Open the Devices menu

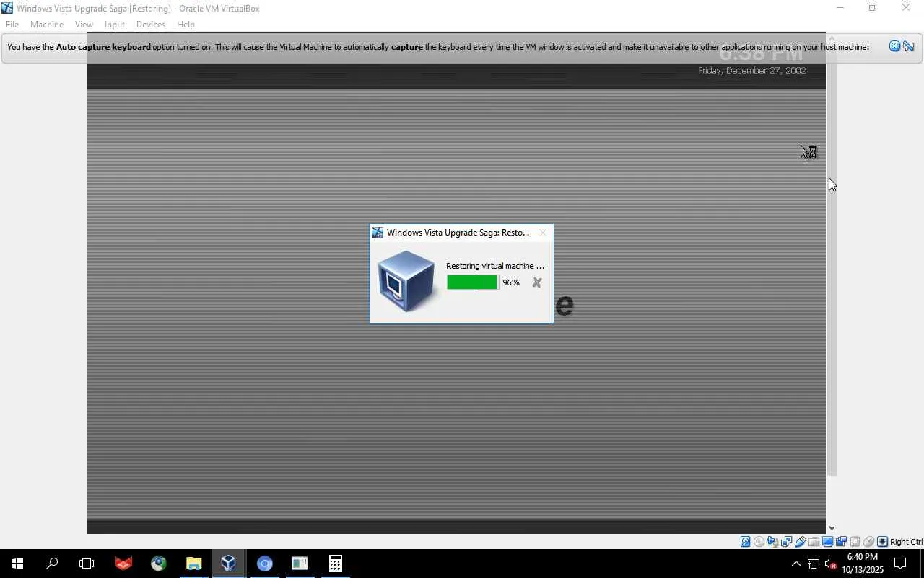[151, 24]
